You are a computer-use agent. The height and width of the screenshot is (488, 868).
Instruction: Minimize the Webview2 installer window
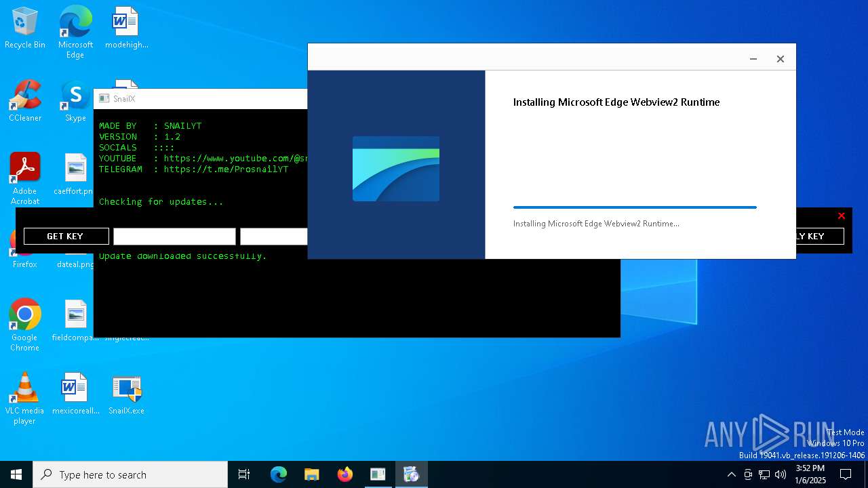click(x=753, y=59)
